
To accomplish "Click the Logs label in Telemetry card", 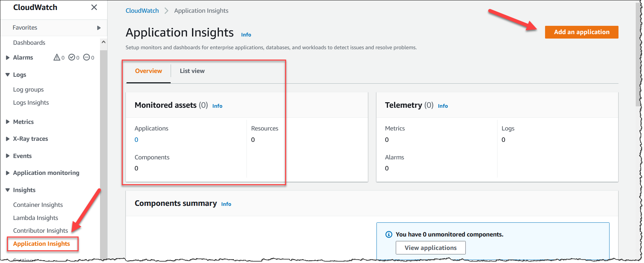I will [508, 128].
